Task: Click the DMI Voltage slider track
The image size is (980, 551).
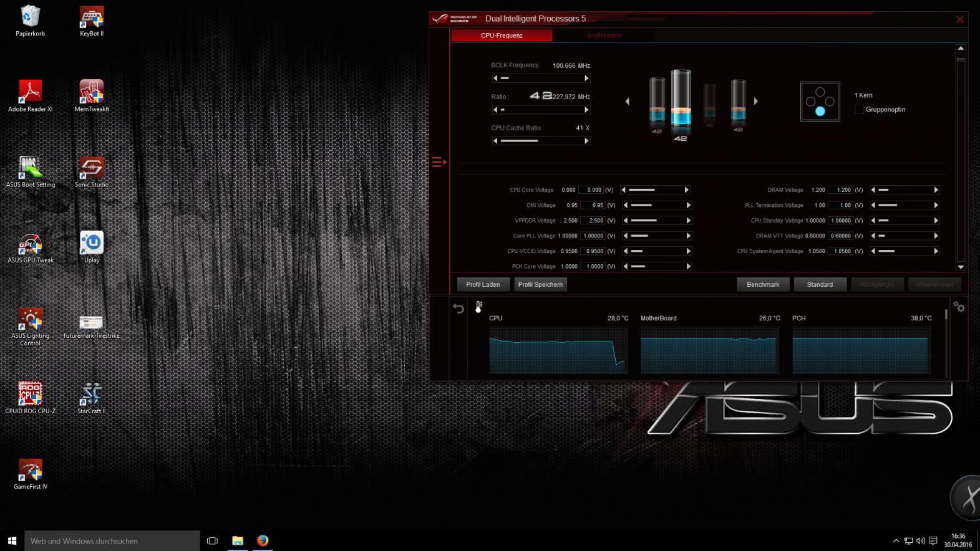Action: (x=657, y=205)
